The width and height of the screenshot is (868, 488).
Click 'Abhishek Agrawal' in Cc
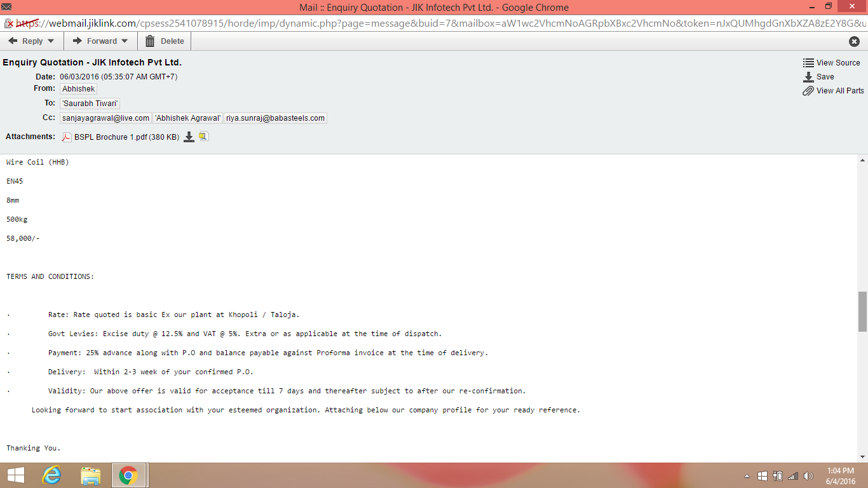188,118
